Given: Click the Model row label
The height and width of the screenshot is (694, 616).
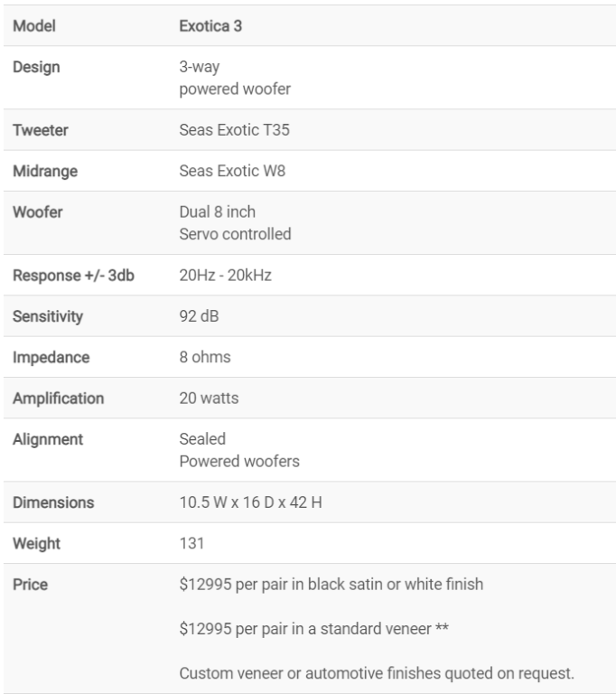Looking at the screenshot, I should point(34,26).
